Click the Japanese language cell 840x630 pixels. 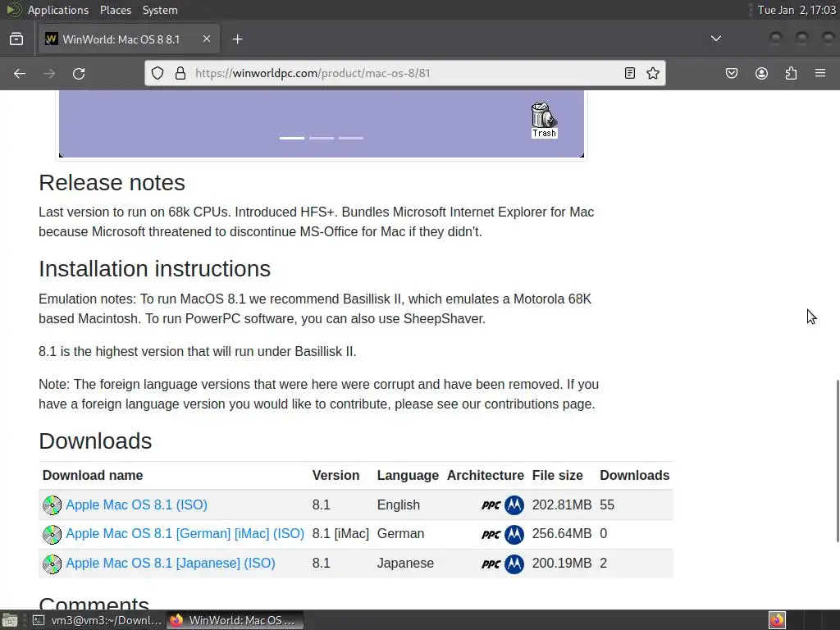click(405, 563)
